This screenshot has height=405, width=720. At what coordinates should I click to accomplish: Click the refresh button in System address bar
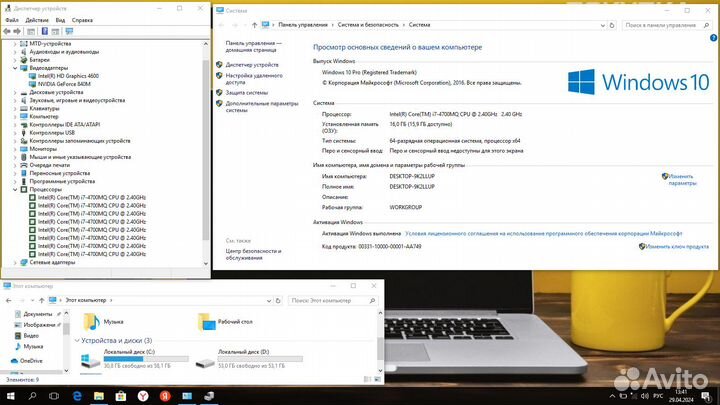point(612,25)
